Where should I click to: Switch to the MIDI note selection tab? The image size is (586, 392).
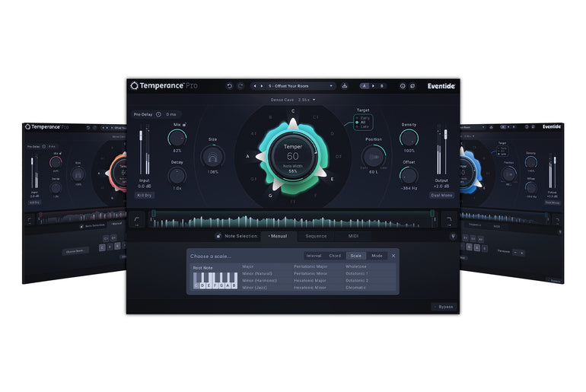click(x=354, y=237)
